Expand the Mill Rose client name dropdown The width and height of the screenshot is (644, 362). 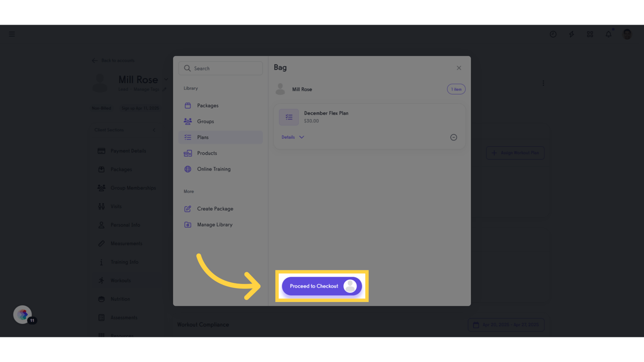(166, 80)
